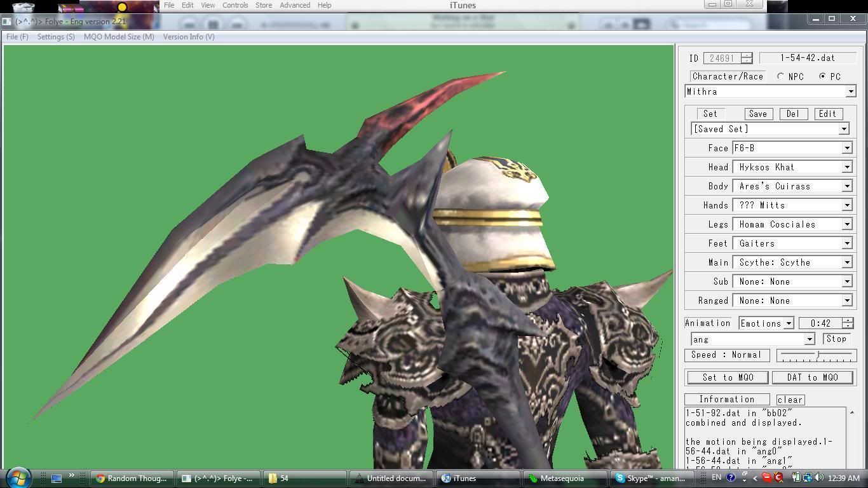
Task: Open the ang animation name dropdown
Action: point(809,339)
